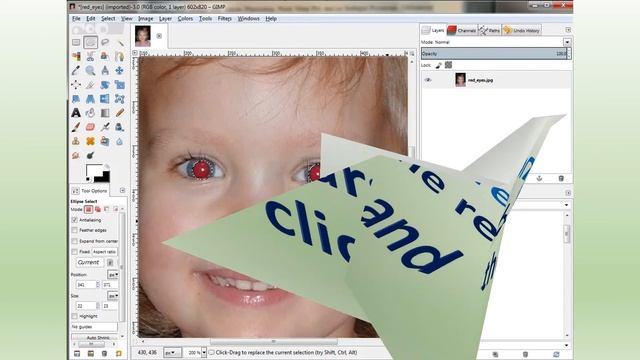
Task: Select the Free Select lasso tool
Action: coord(105,42)
